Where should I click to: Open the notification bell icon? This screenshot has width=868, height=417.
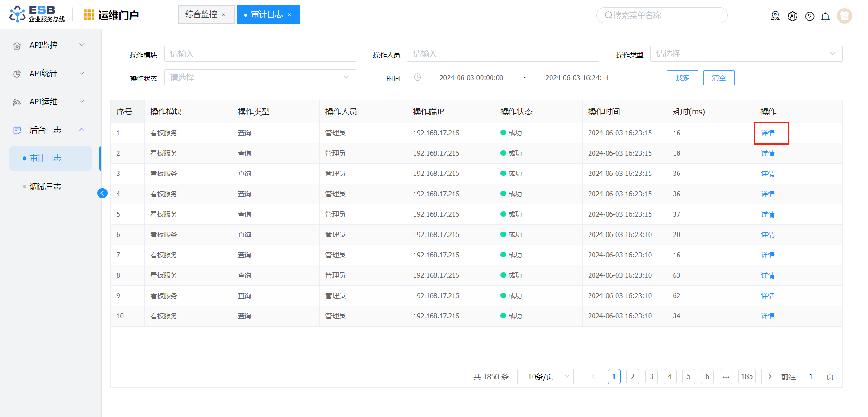pyautogui.click(x=825, y=17)
